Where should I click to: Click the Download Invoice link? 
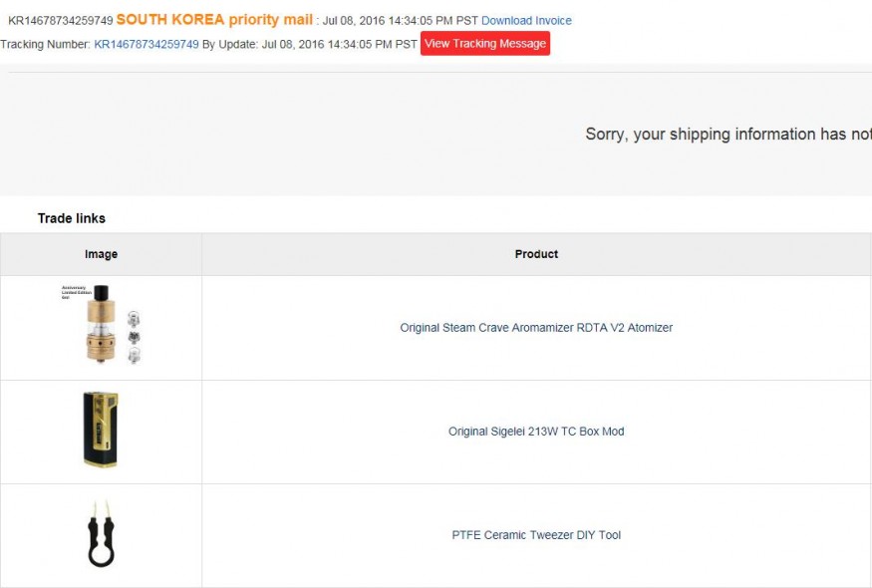526,21
